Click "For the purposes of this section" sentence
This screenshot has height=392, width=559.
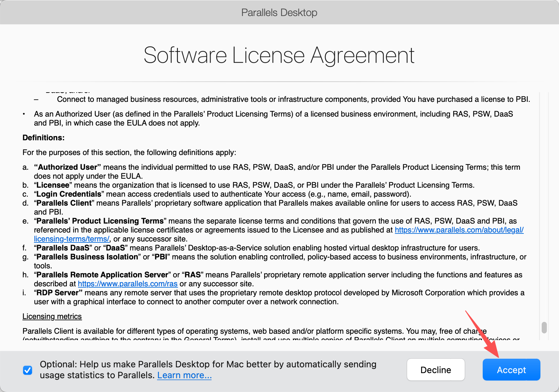tap(129, 152)
